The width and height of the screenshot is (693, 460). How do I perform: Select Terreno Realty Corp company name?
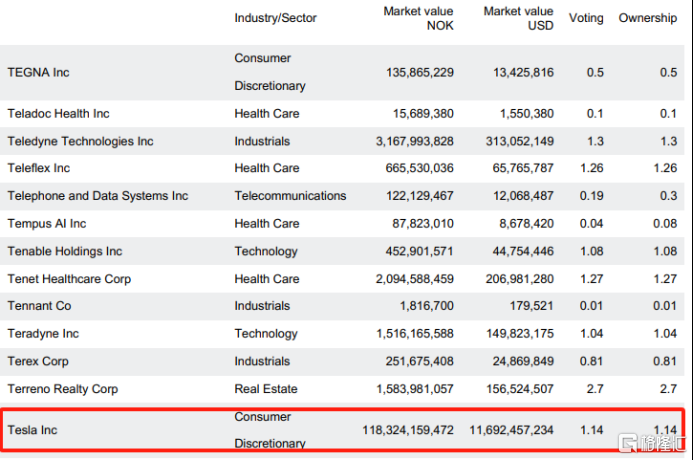click(62, 389)
